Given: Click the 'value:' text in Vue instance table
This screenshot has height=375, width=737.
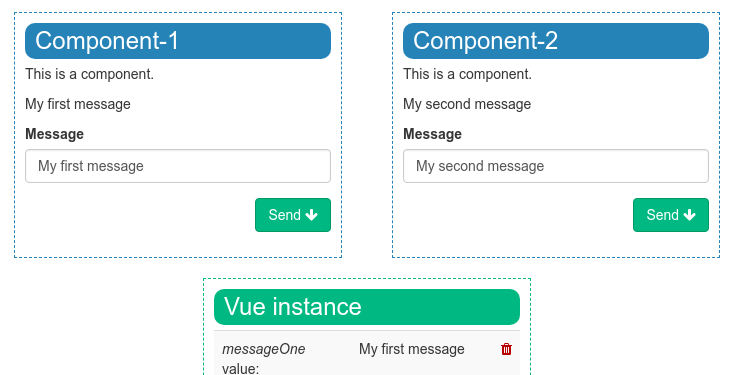Looking at the screenshot, I should tap(241, 368).
